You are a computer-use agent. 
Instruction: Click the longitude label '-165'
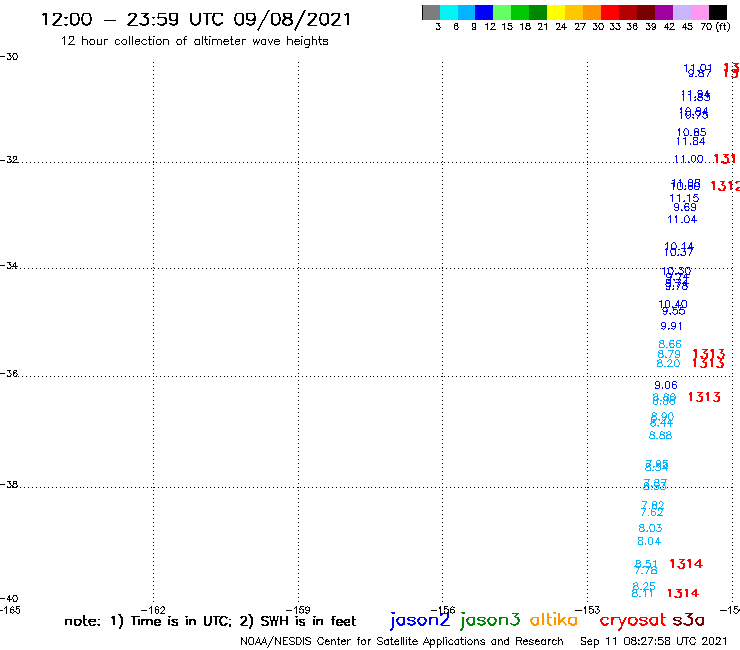(x=10, y=610)
